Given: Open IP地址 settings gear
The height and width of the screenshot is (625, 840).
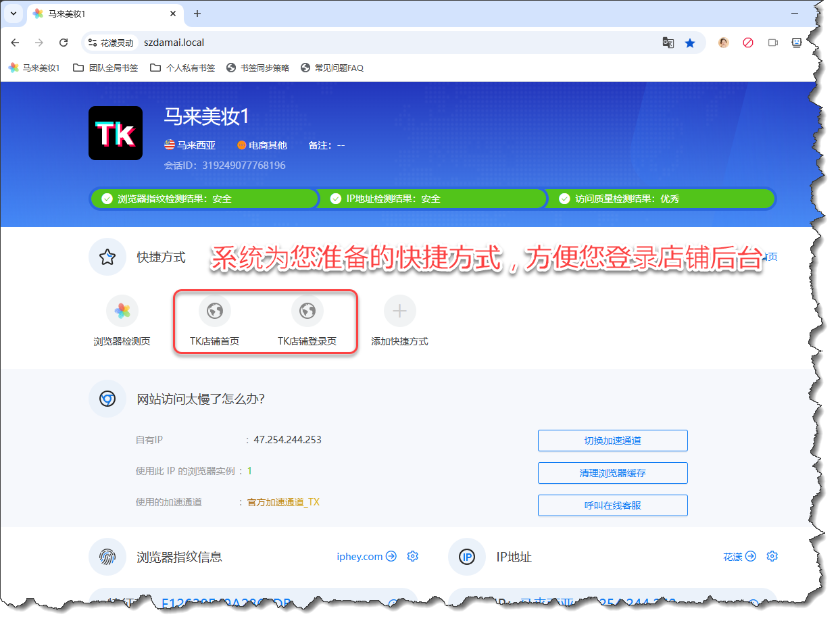Looking at the screenshot, I should [772, 557].
